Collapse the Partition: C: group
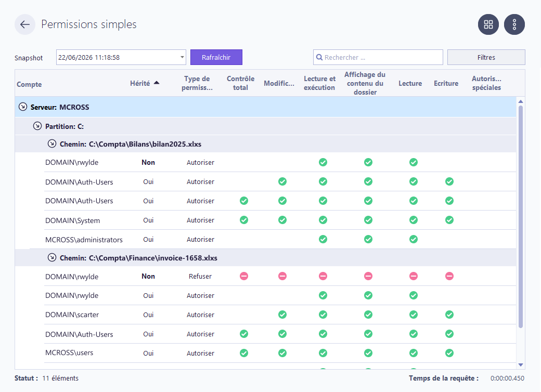This screenshot has height=392, width=541. click(37, 126)
